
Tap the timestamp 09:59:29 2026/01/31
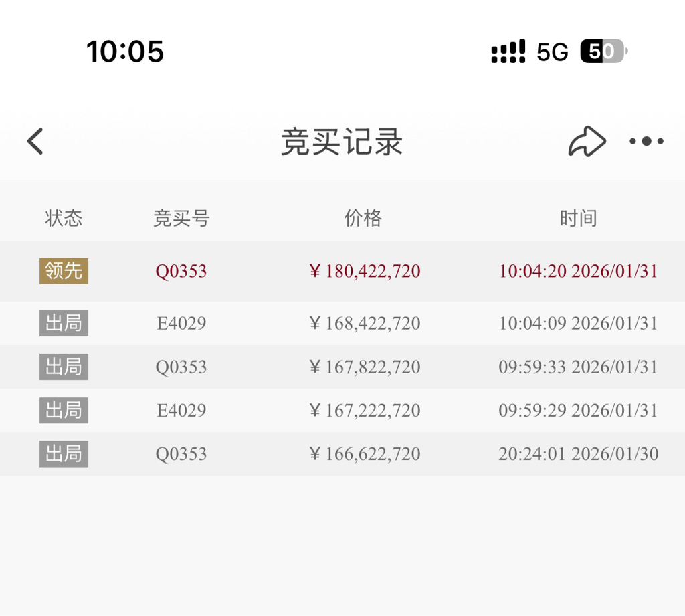click(579, 411)
